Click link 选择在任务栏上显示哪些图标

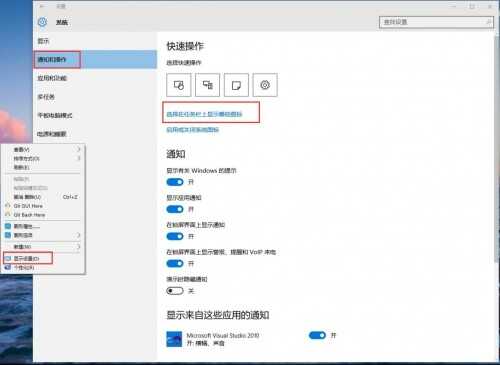pyautogui.click(x=204, y=114)
